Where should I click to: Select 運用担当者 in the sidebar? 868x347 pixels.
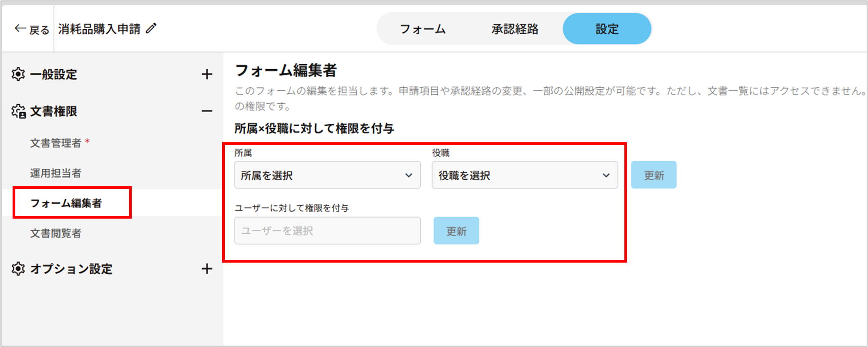56,173
